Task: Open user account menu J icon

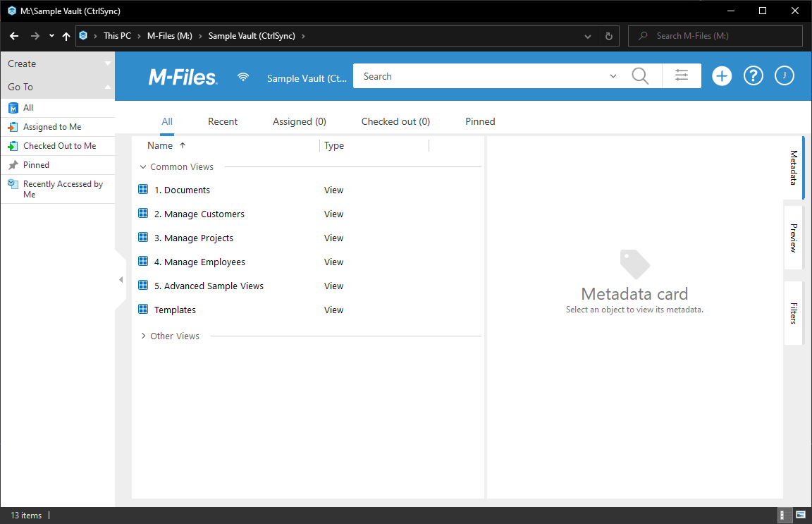Action: tap(784, 75)
